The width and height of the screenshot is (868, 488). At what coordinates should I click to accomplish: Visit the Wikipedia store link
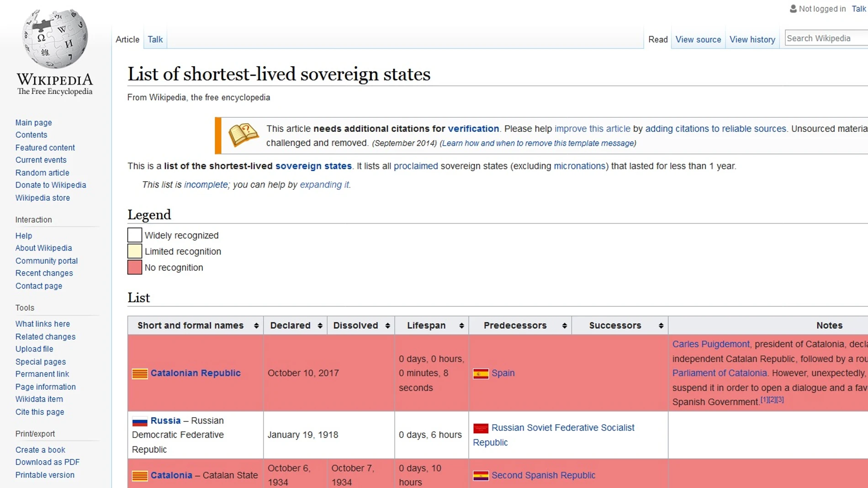point(42,198)
